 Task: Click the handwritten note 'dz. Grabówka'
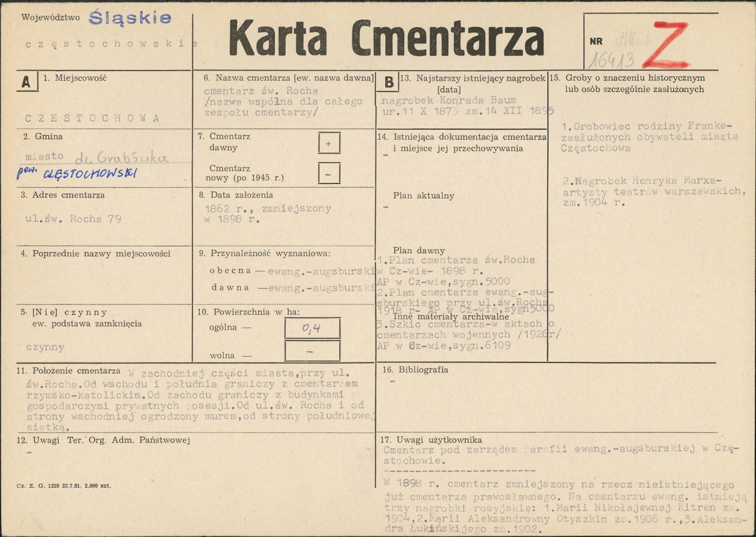coord(122,157)
